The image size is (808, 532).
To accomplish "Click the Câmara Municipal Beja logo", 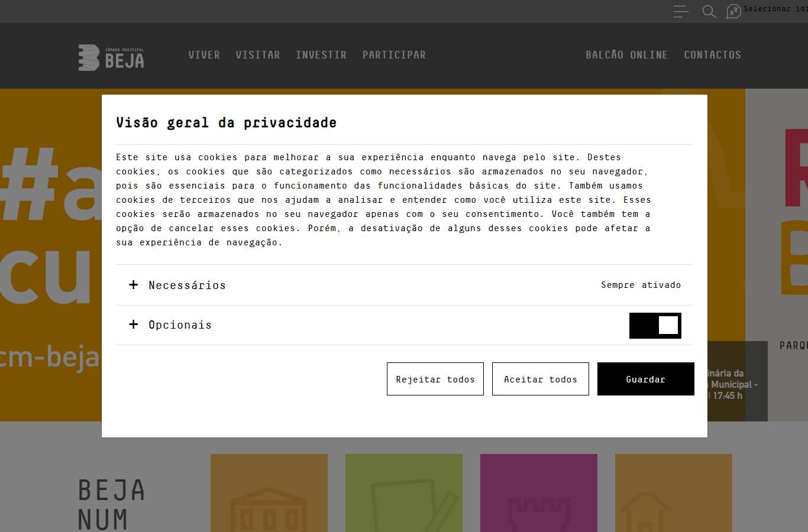I will [111, 57].
